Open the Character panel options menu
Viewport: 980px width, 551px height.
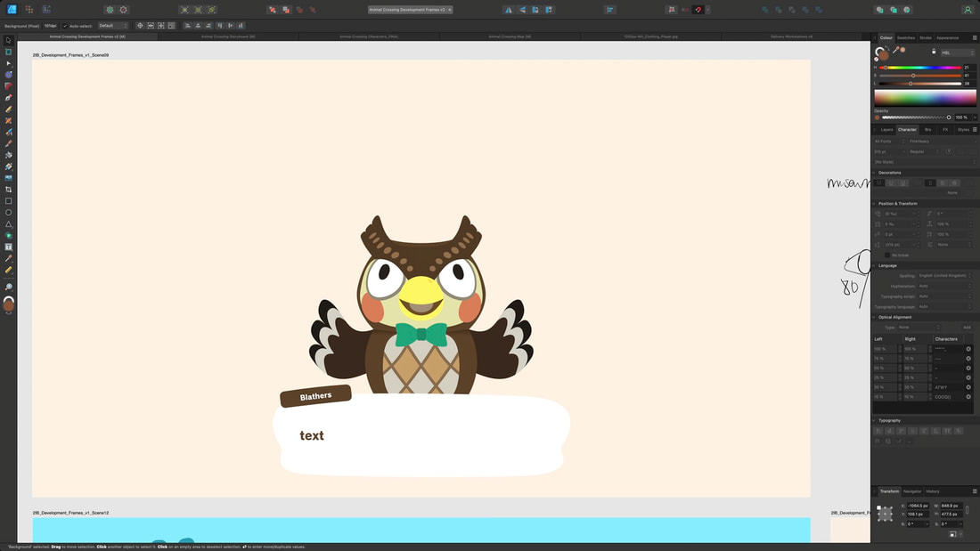pos(975,129)
